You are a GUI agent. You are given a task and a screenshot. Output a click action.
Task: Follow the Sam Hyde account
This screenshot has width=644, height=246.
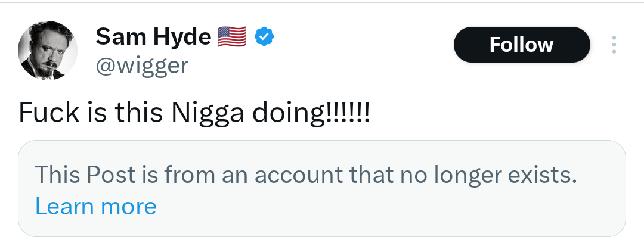coord(522,45)
